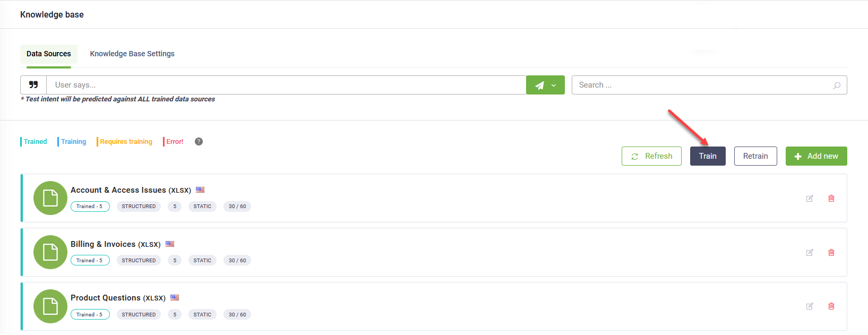
Task: Click the quotation mark icon beside User says
Action: (x=33, y=85)
